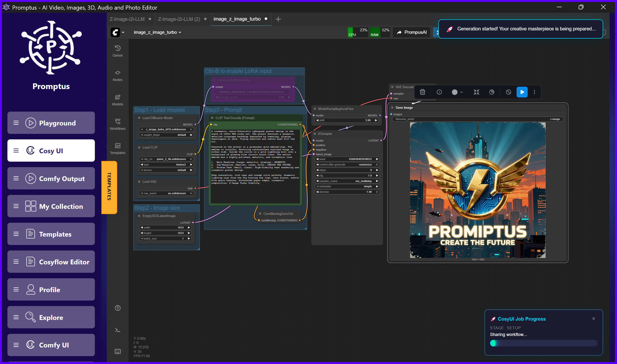Bypass the node using the circle-slash icon
617x364 pixels.
(508, 92)
